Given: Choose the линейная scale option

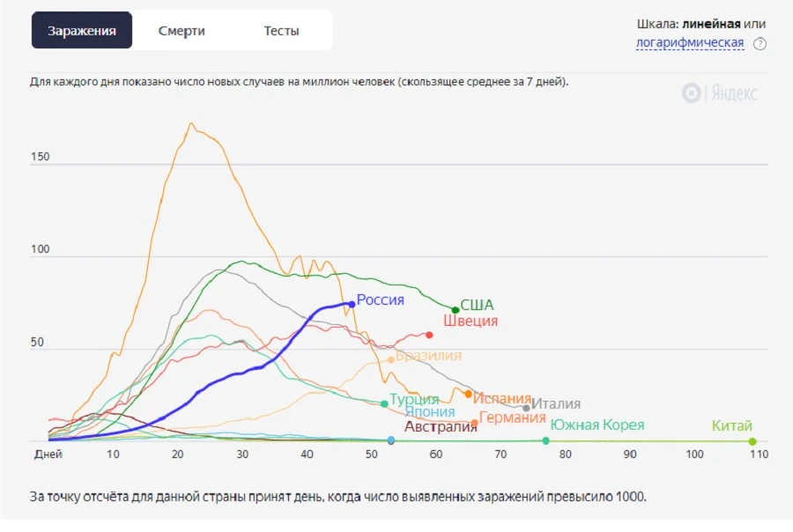Looking at the screenshot, I should coord(711,24).
